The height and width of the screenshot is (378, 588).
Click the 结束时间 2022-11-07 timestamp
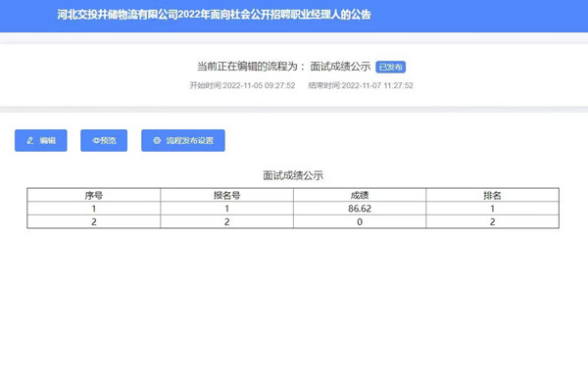click(x=361, y=85)
